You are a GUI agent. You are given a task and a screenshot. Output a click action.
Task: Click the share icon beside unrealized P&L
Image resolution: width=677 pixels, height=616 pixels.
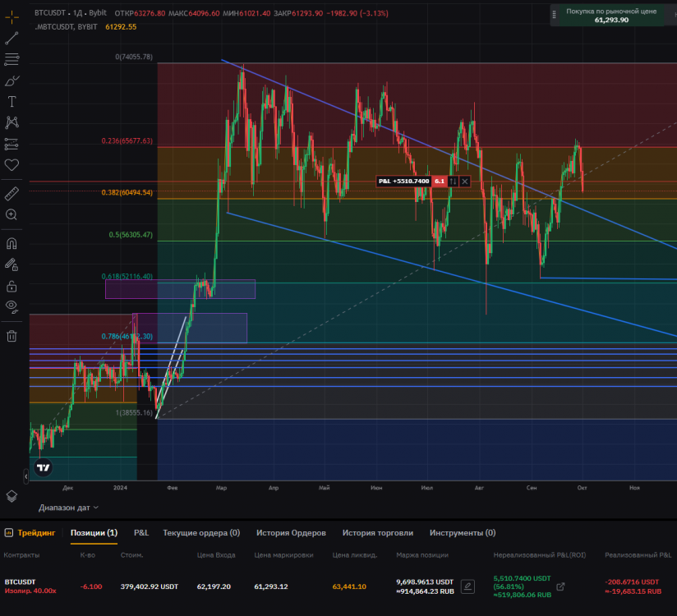(x=561, y=586)
